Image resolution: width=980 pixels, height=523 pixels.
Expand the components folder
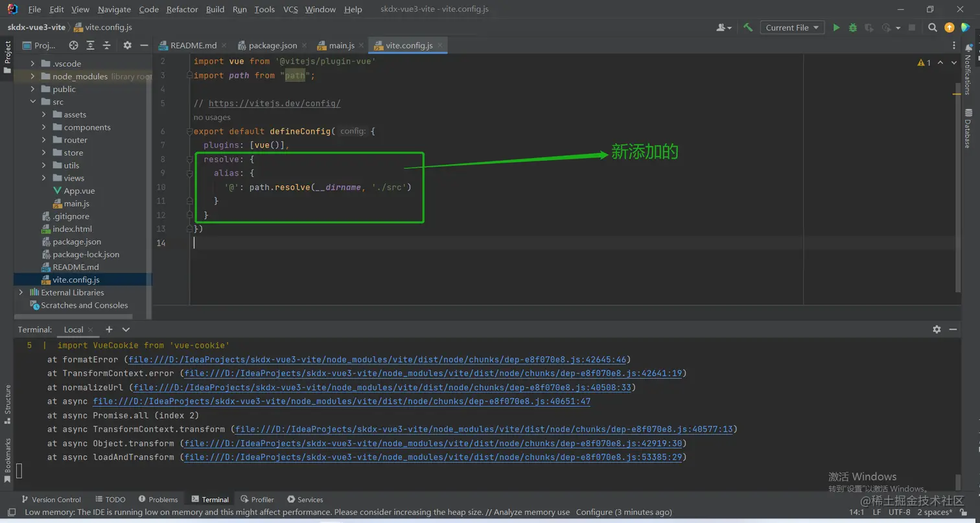tap(43, 127)
